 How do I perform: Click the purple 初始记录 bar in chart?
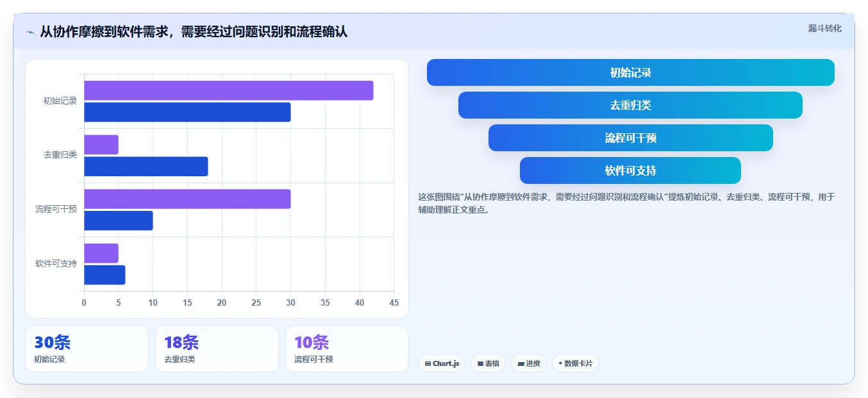coord(228,90)
